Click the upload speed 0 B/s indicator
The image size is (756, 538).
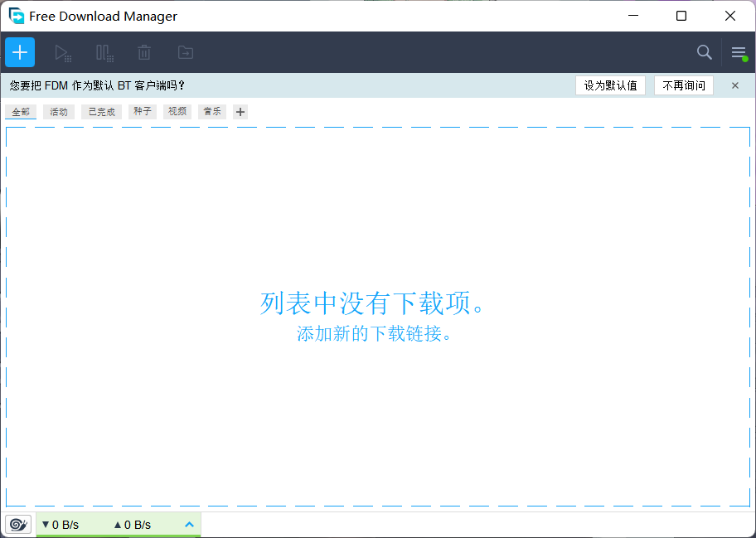[x=132, y=525]
